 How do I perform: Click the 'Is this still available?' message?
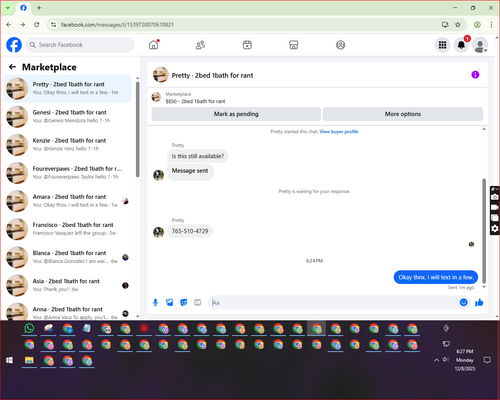point(198,156)
